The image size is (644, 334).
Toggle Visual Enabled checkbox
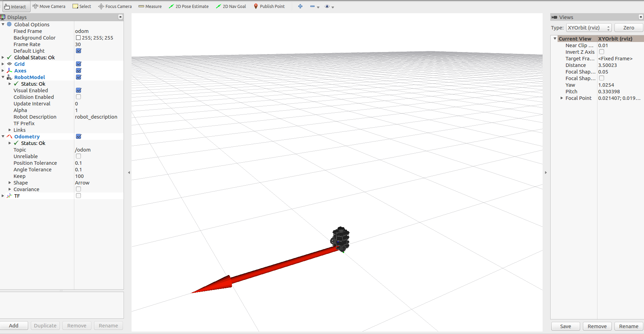(78, 90)
